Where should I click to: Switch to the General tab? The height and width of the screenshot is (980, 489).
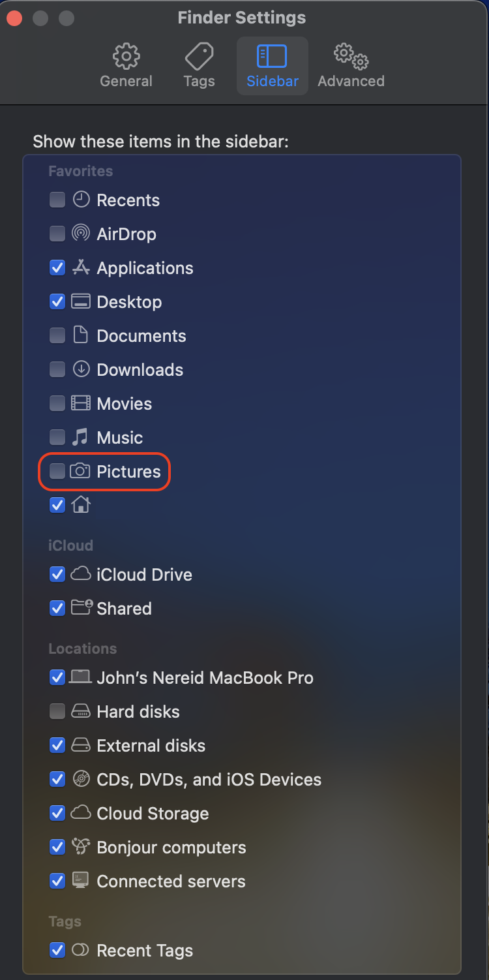click(x=126, y=67)
